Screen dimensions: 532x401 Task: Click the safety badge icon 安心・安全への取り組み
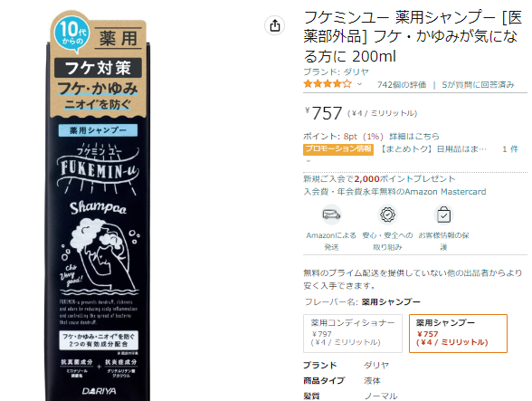(387, 215)
